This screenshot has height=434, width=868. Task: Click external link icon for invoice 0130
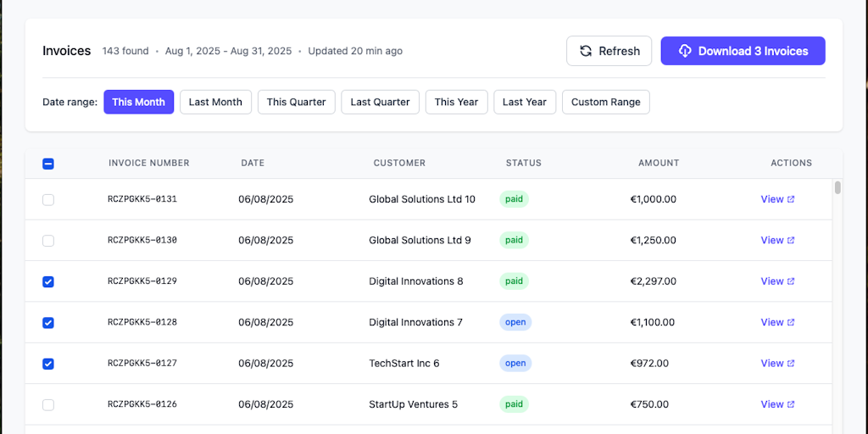pyautogui.click(x=791, y=241)
